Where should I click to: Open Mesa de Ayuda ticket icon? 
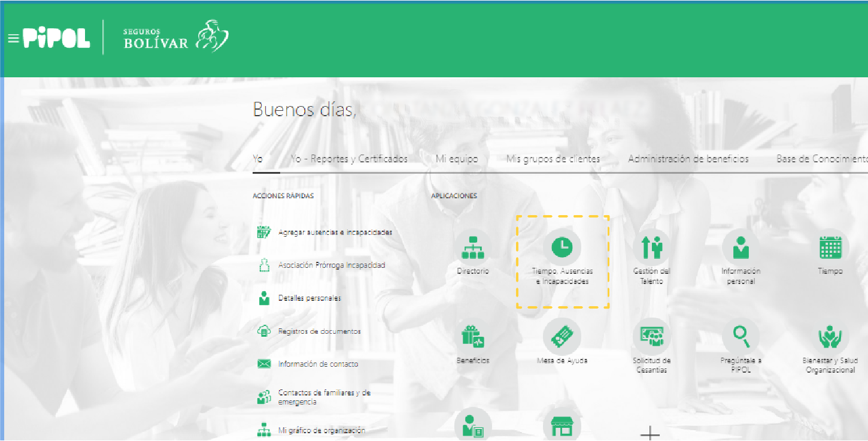562,337
